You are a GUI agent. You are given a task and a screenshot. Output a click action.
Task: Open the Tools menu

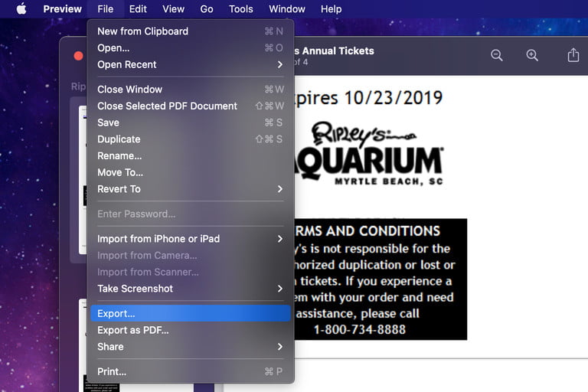(x=240, y=9)
